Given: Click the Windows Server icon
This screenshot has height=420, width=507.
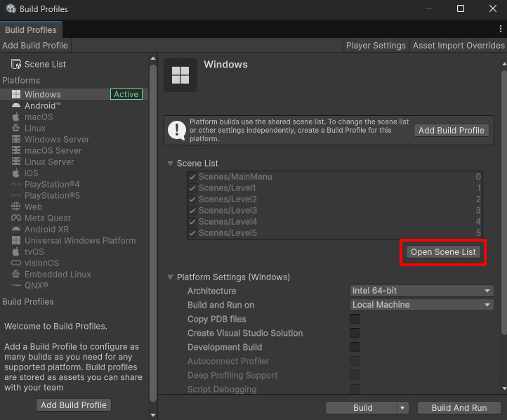Looking at the screenshot, I should pyautogui.click(x=16, y=139).
